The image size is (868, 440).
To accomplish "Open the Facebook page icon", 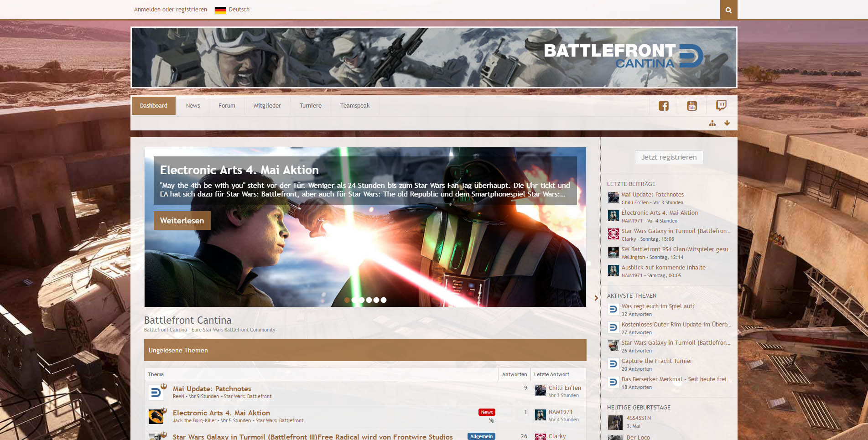I will pyautogui.click(x=664, y=106).
